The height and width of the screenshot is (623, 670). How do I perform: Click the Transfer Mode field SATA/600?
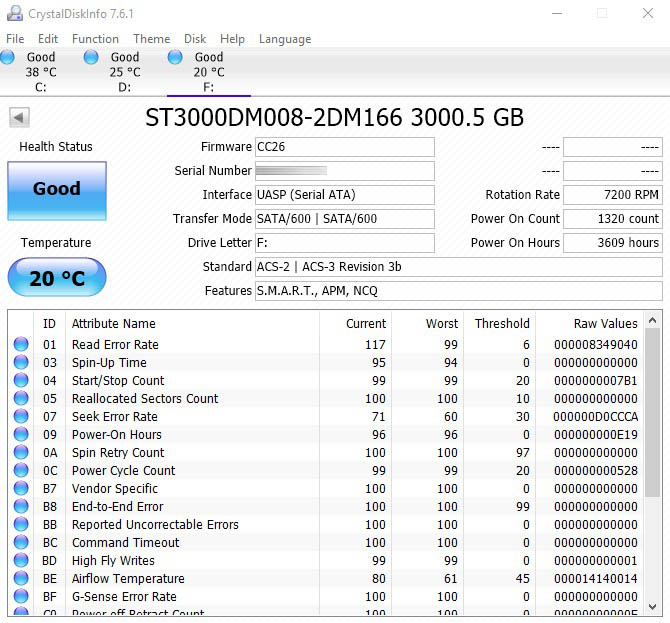click(x=345, y=219)
